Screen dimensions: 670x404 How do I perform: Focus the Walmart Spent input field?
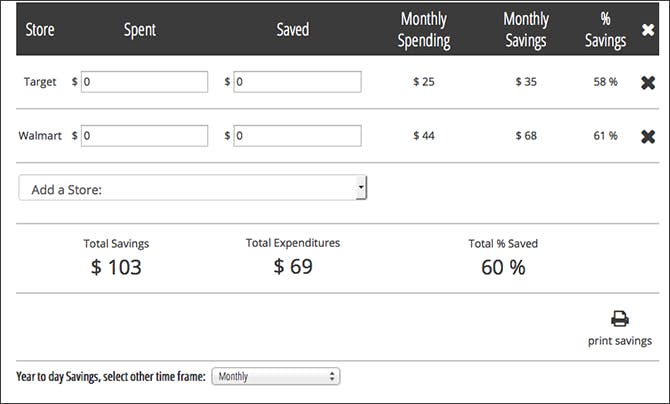[x=144, y=136]
